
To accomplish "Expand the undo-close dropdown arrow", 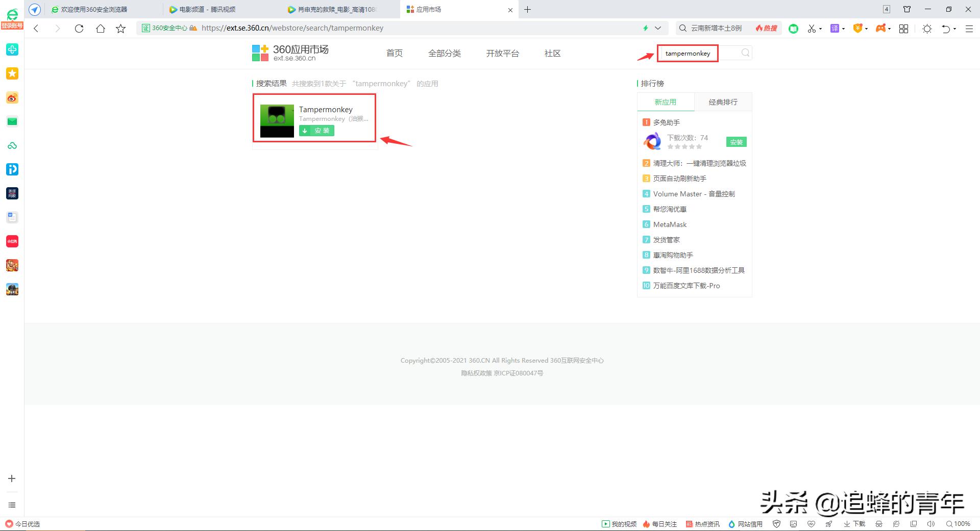I will point(954,29).
